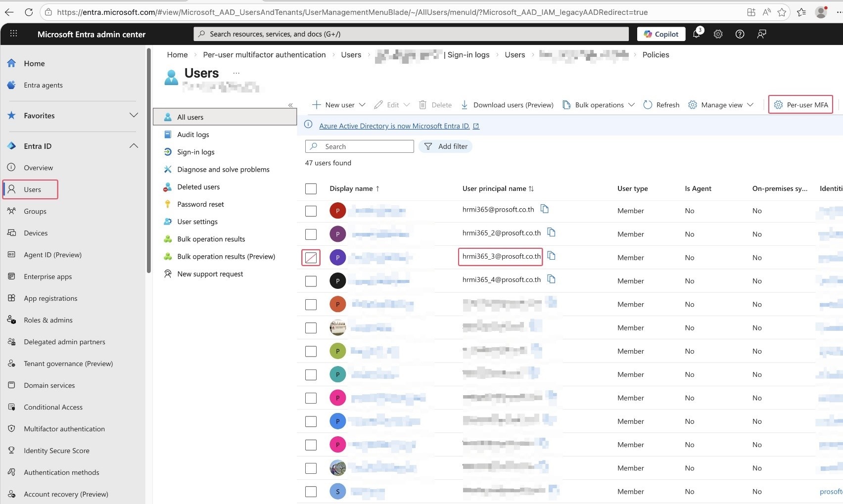Click the Per-user MFA button
This screenshot has height=504, width=843.
[x=800, y=105]
